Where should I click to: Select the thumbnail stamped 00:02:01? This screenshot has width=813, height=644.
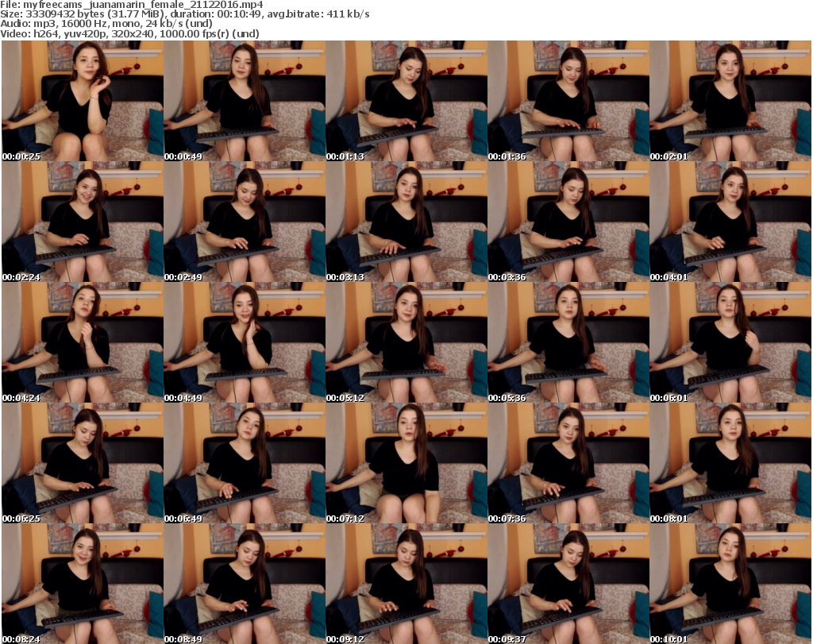click(x=730, y=101)
